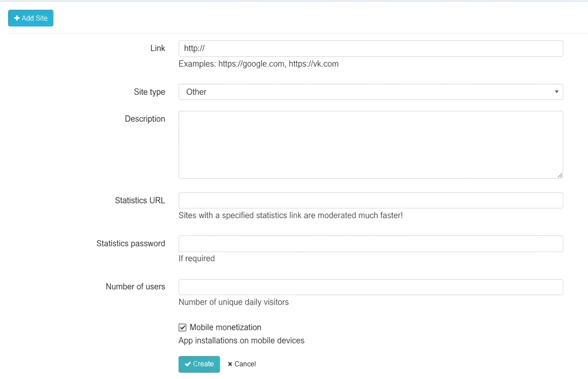Click the 'Number of unique daily visitors' hint
Image resolution: width=588 pixels, height=379 pixels.
coord(234,302)
